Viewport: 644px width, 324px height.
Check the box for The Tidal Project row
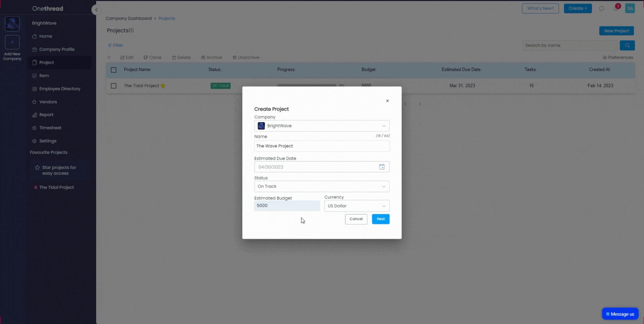tap(114, 86)
